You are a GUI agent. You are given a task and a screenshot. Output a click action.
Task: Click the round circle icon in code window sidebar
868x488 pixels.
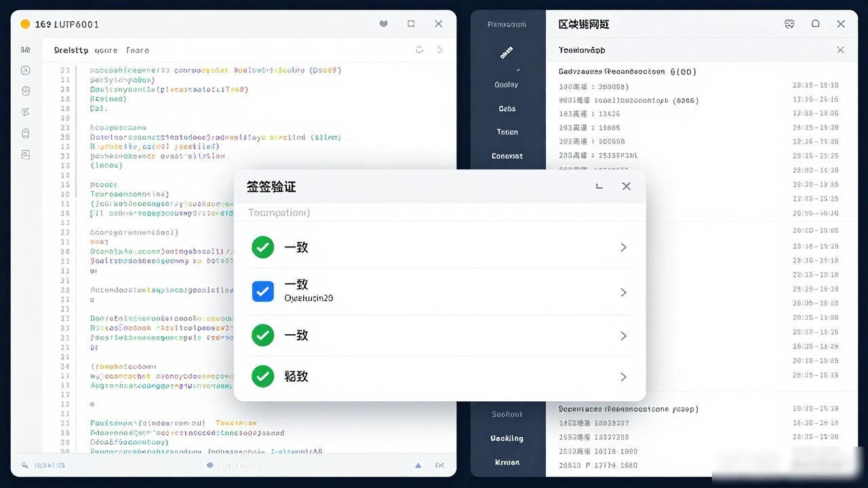point(26,70)
